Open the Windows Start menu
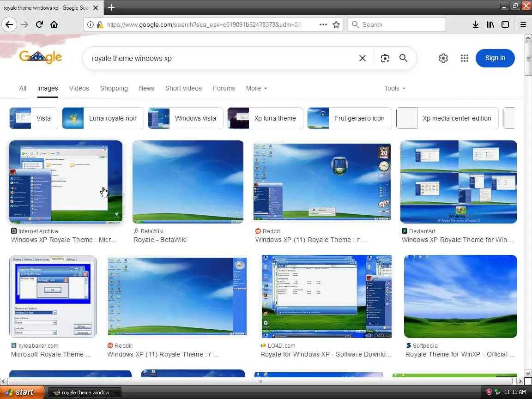The height and width of the screenshot is (399, 532). [x=21, y=392]
